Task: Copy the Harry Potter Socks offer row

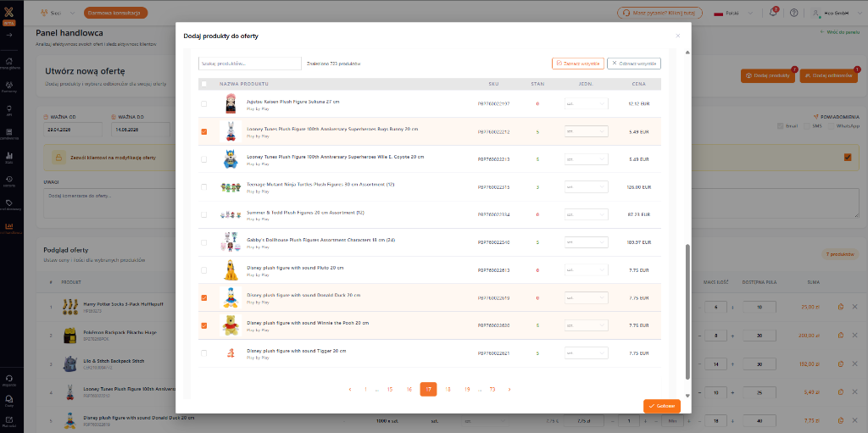Action: (x=840, y=306)
